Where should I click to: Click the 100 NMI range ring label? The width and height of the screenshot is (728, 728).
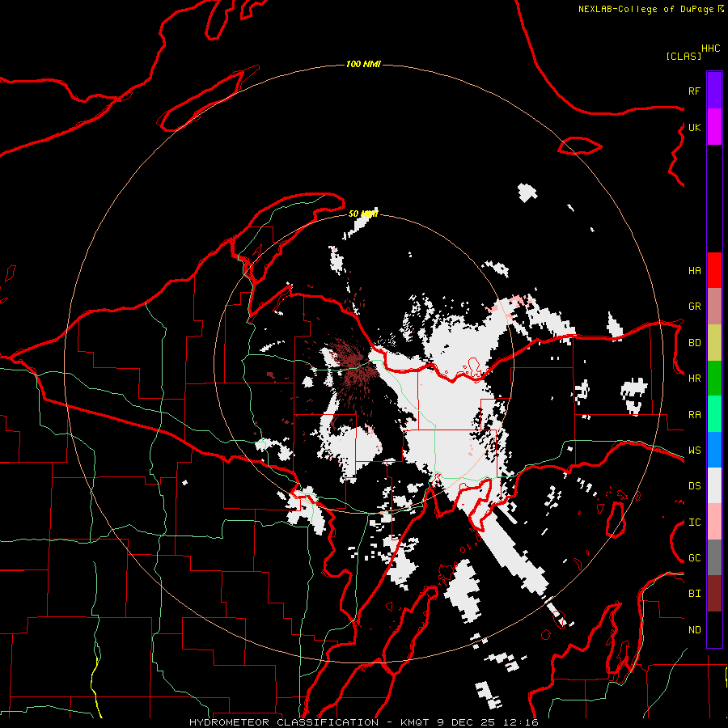(363, 64)
